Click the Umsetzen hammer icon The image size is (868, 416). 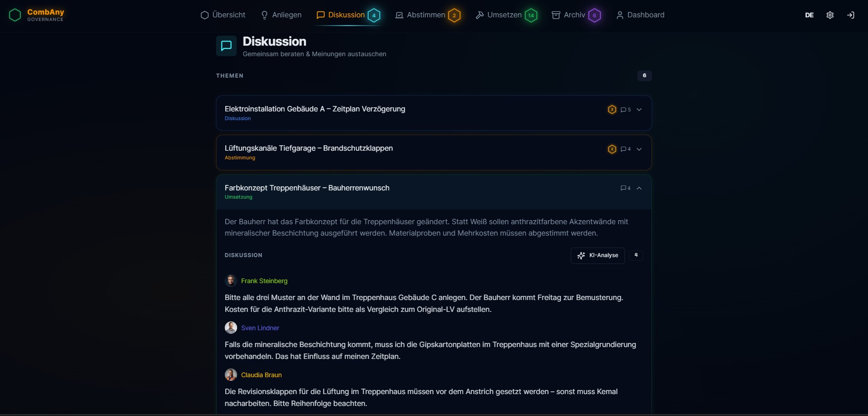tap(480, 15)
